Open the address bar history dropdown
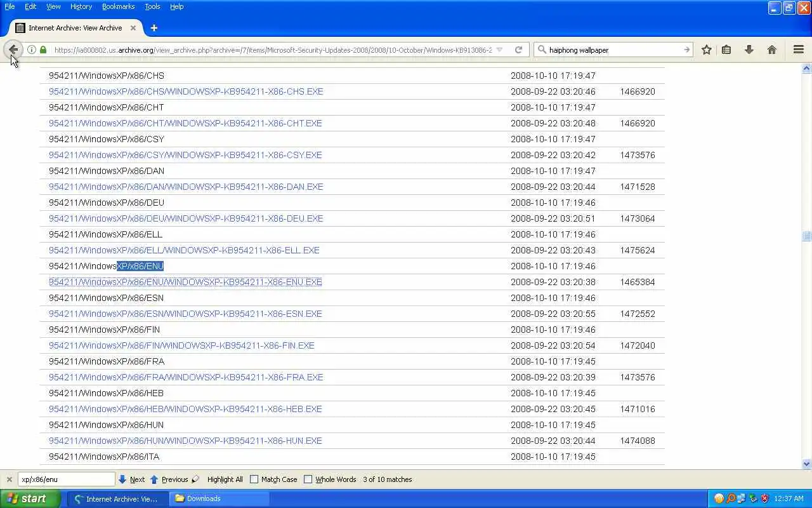The image size is (812, 508). point(500,50)
